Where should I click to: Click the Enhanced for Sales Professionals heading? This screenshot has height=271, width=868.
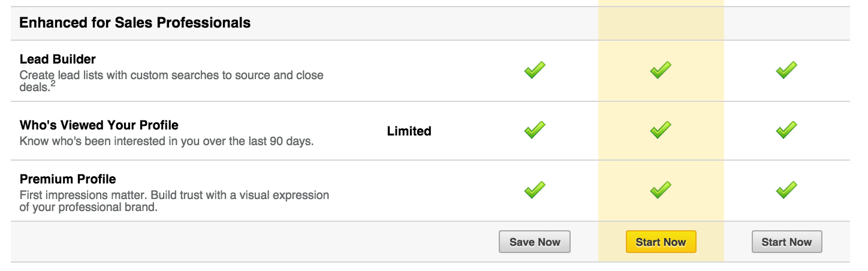click(x=135, y=23)
